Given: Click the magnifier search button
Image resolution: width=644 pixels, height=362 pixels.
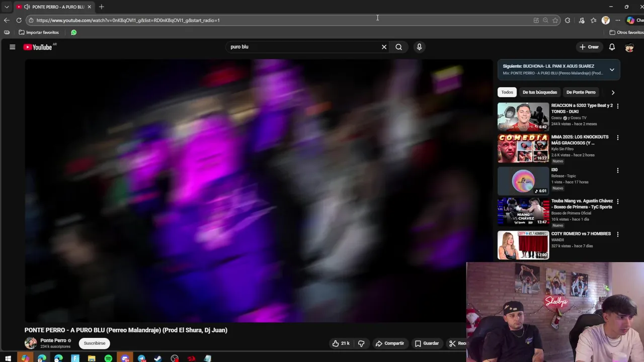Looking at the screenshot, I should tap(398, 47).
